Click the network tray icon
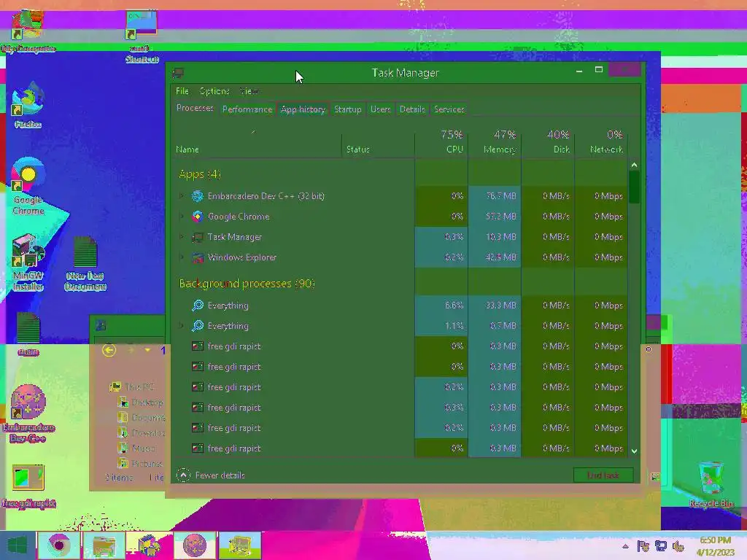 (660, 546)
